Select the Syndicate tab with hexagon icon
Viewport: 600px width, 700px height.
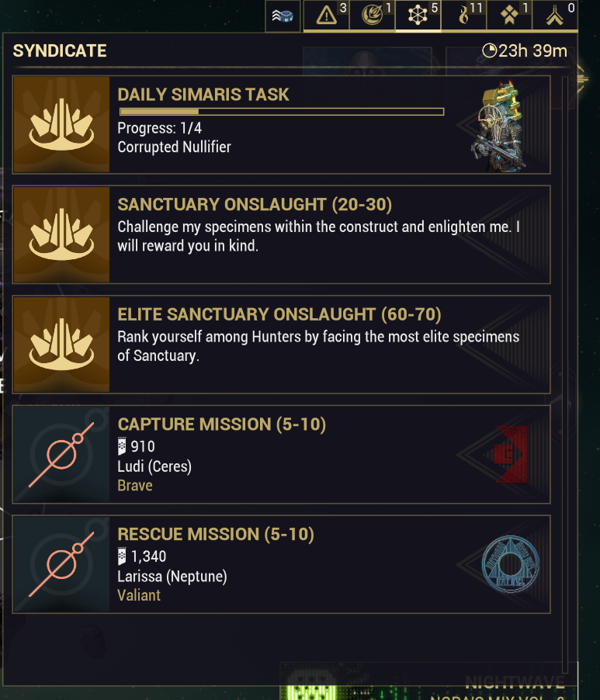(x=418, y=16)
